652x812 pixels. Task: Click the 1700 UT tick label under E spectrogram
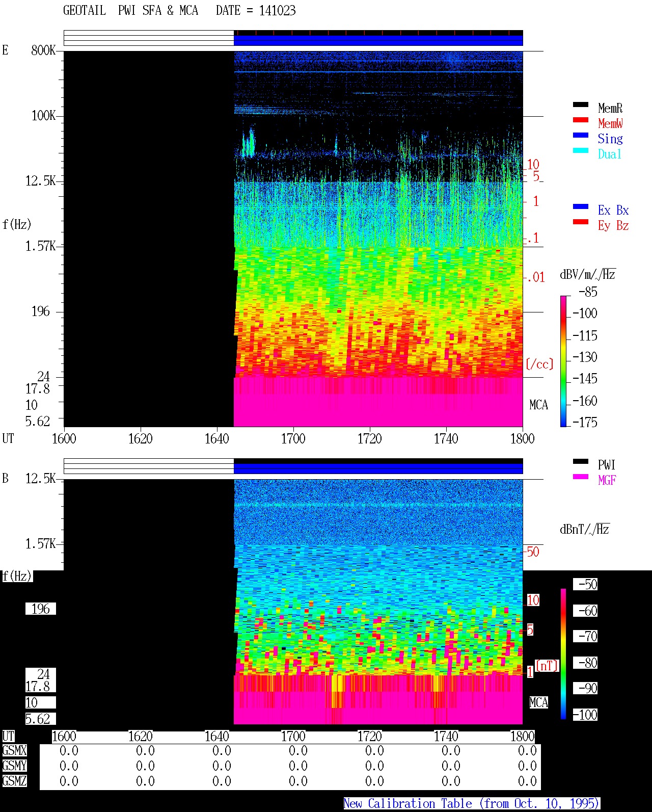293,439
